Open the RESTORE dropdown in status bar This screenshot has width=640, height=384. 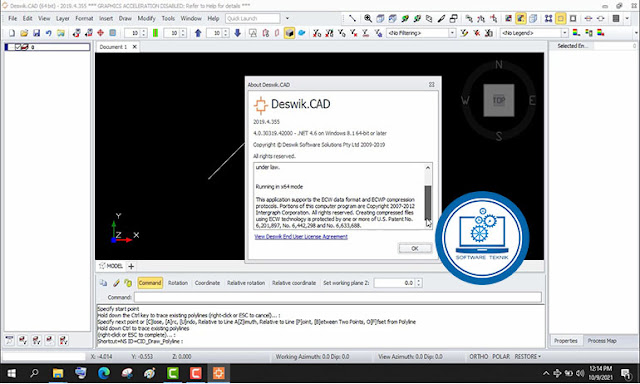(x=527, y=357)
